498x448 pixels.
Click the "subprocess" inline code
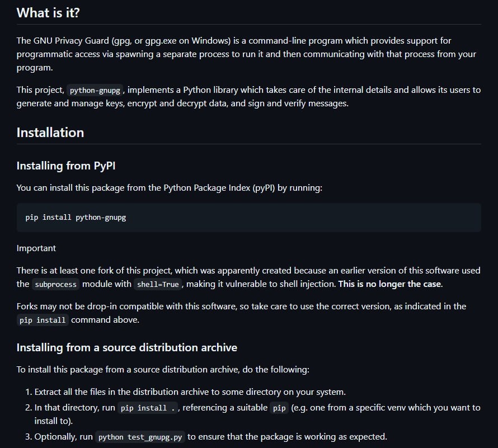pyautogui.click(x=54, y=284)
